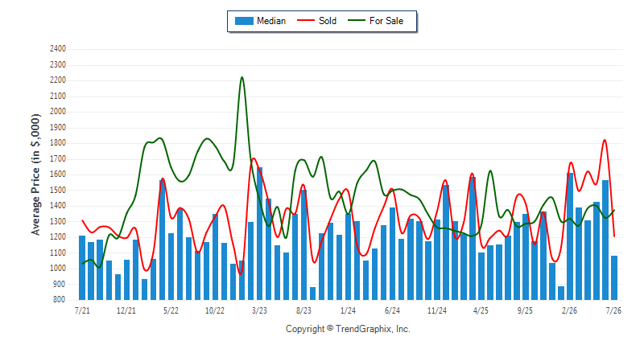The width and height of the screenshot is (644, 349).
Task: Click the TrendGraphix copyright text
Action: [x=348, y=329]
